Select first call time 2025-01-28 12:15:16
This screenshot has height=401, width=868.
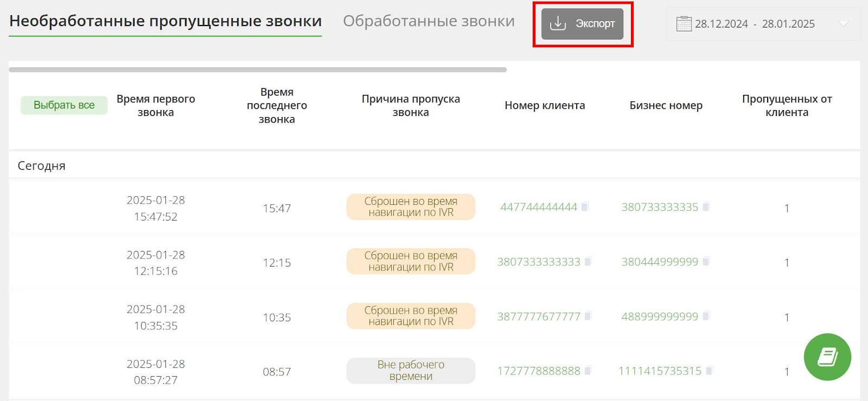pyautogui.click(x=156, y=263)
